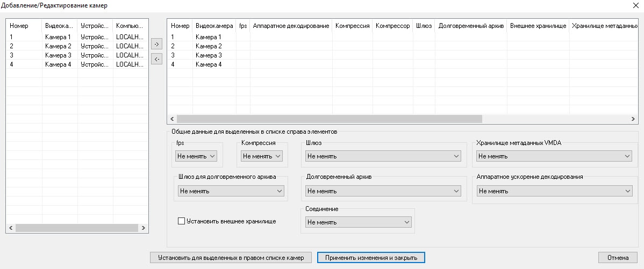Click the Отмена button
The width and height of the screenshot is (644, 269).
tap(618, 258)
